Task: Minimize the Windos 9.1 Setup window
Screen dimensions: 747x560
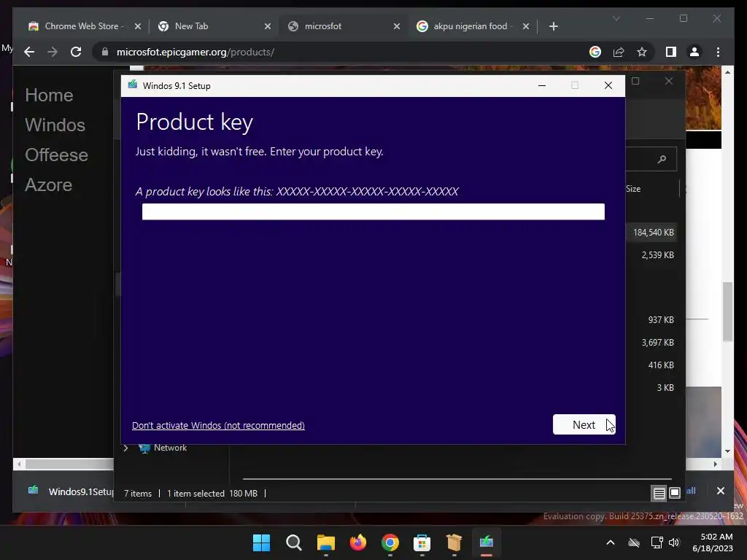Action: pyautogui.click(x=542, y=86)
